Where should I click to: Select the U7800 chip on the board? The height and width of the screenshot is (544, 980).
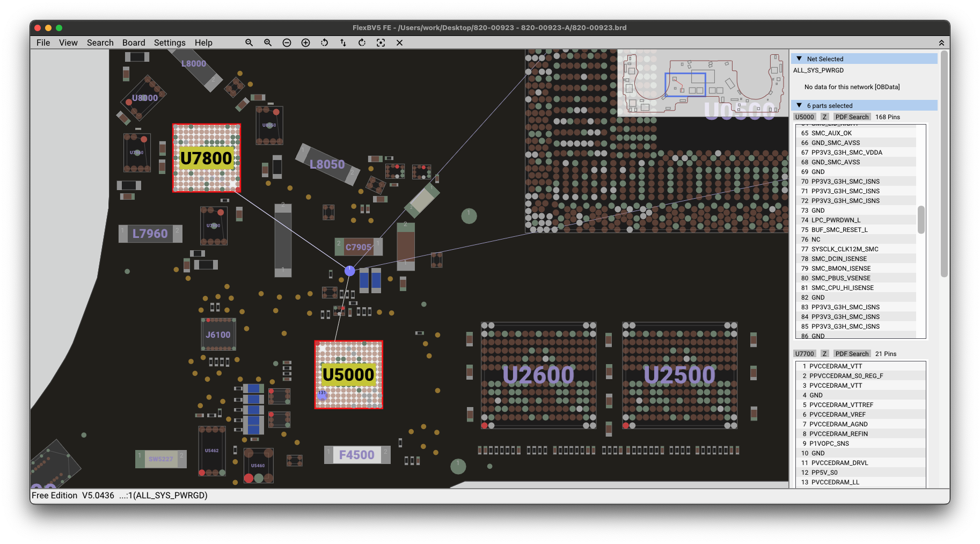pos(207,158)
